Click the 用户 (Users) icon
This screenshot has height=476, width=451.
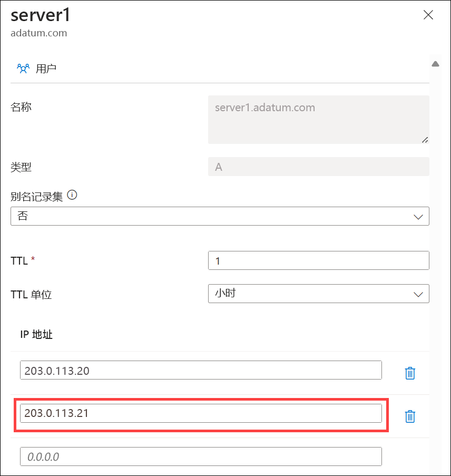(23, 68)
